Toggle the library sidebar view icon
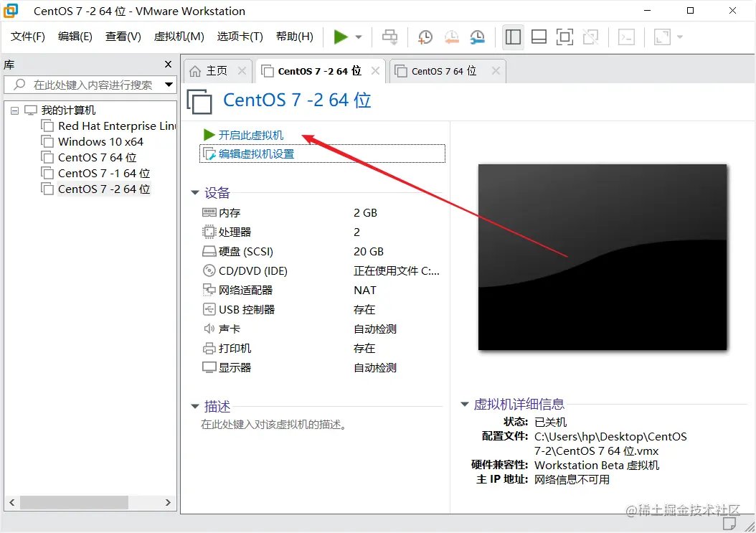 (x=513, y=37)
